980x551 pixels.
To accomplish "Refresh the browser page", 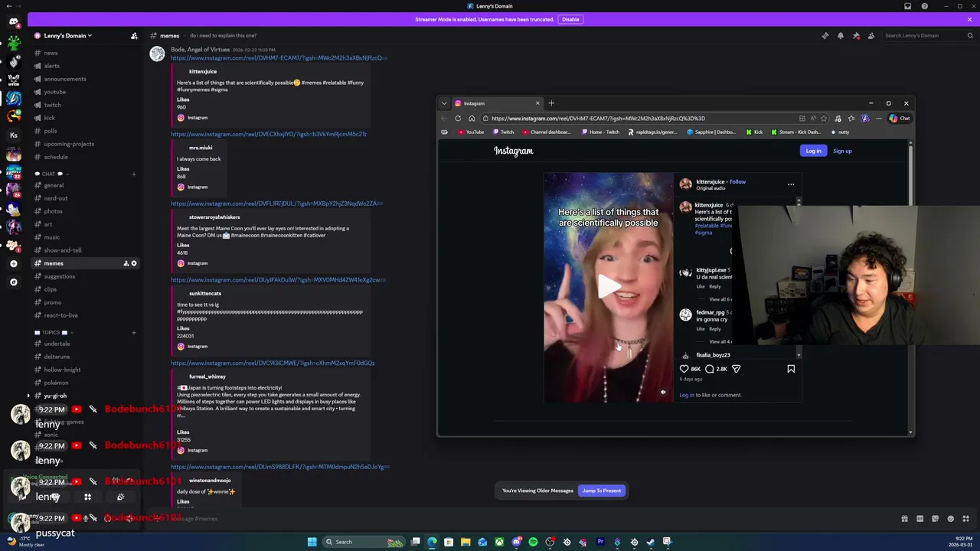I will 458,119.
